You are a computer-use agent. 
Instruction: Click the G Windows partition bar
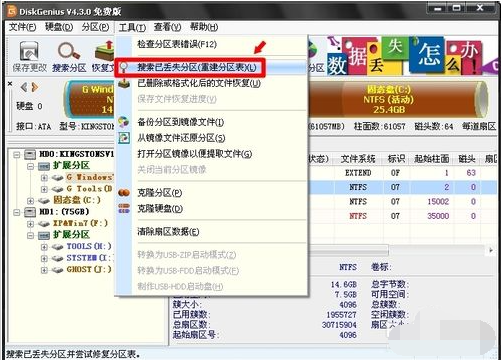point(89,99)
